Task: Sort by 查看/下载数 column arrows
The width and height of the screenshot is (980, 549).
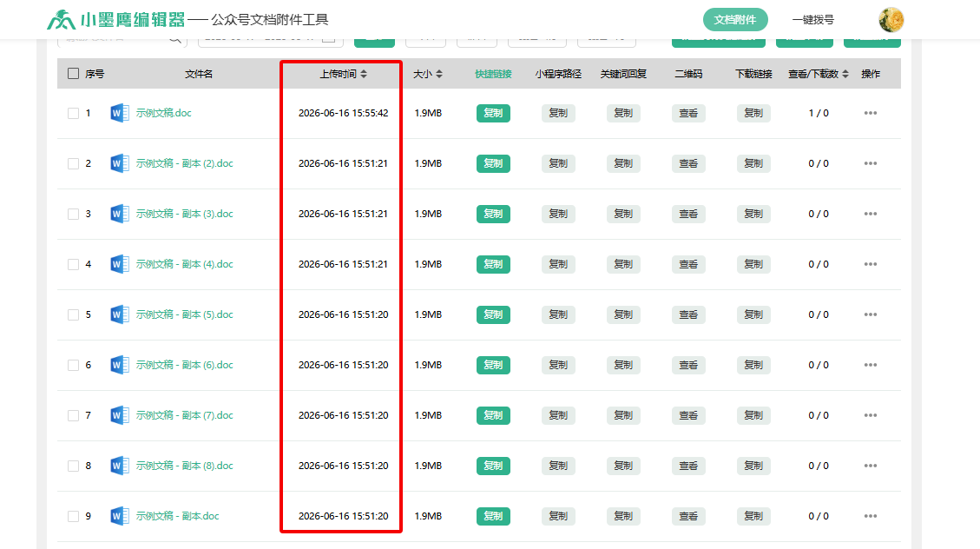Action: pos(845,74)
